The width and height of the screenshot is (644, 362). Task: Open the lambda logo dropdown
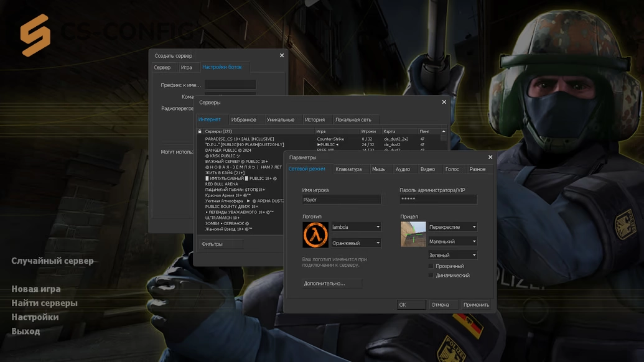(356, 227)
